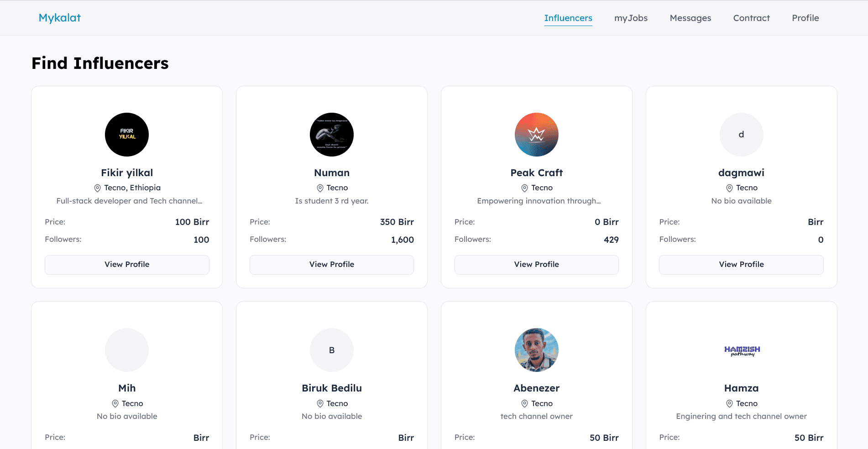Click dagmawi's letter 'd' avatar
Image resolution: width=868 pixels, height=449 pixels.
click(741, 135)
